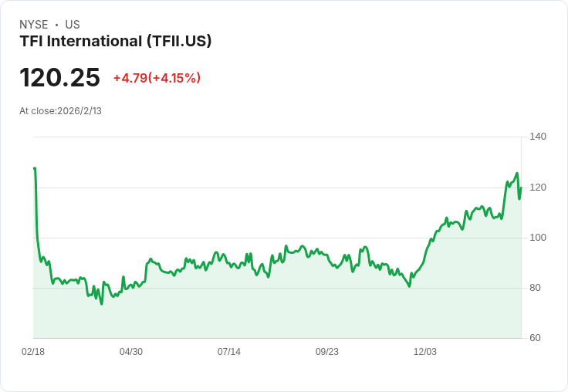Click the NYSE exchange label
The image size is (568, 392).
pos(33,25)
